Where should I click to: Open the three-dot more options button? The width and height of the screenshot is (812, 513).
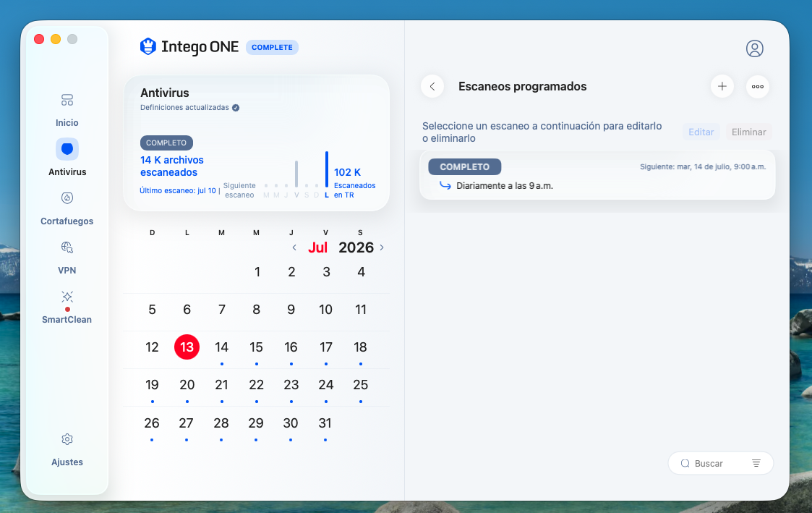tap(758, 87)
